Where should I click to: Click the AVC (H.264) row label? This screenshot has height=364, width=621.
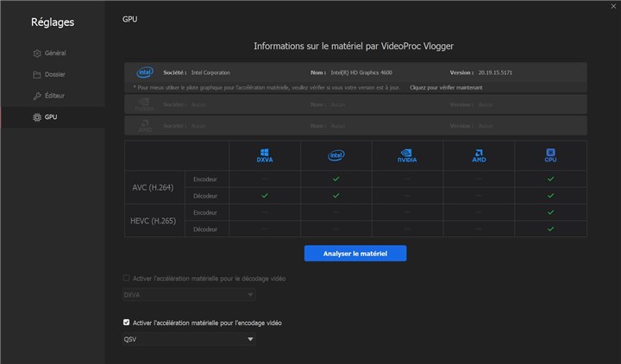click(153, 187)
